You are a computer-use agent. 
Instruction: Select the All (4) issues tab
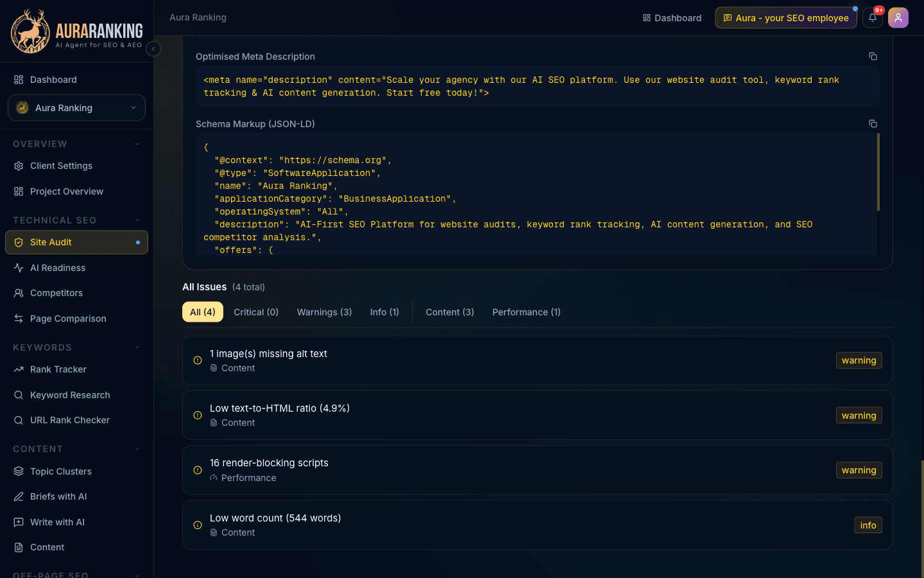click(x=203, y=312)
